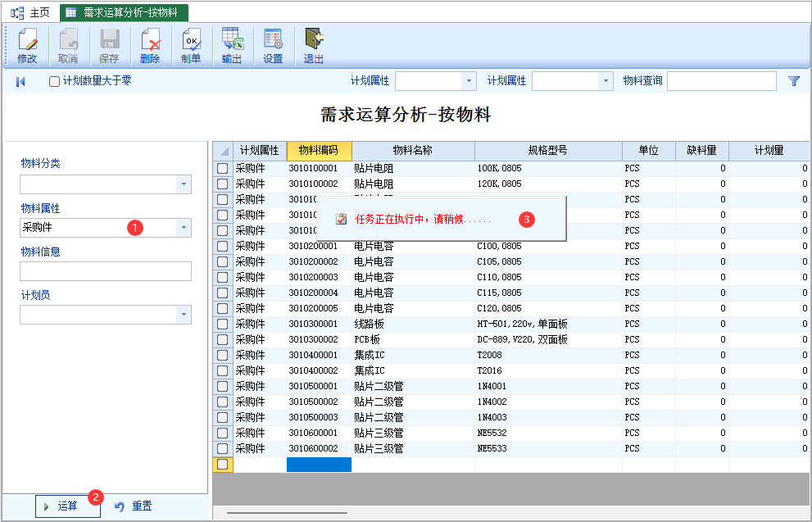812x522 pixels.
Task: Click the 输出 (export) toolbar icon
Action: pos(232,46)
